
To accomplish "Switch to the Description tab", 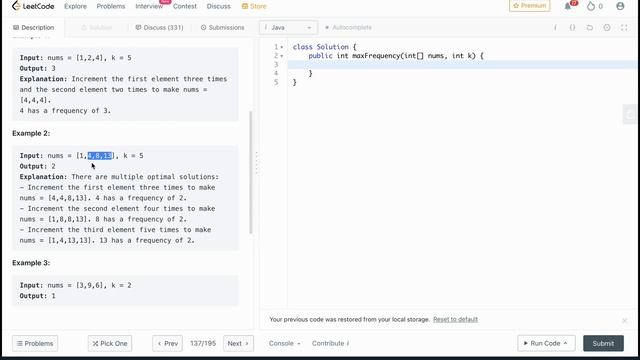I will [33, 27].
